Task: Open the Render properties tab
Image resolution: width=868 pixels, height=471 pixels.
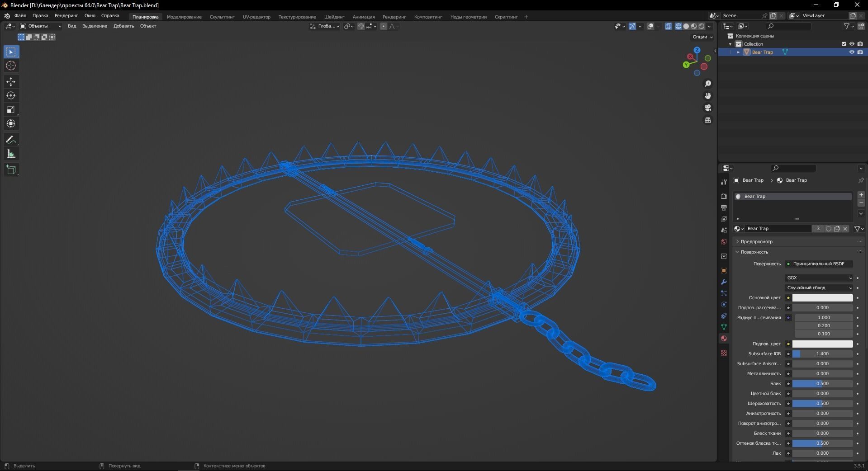Action: click(x=724, y=196)
